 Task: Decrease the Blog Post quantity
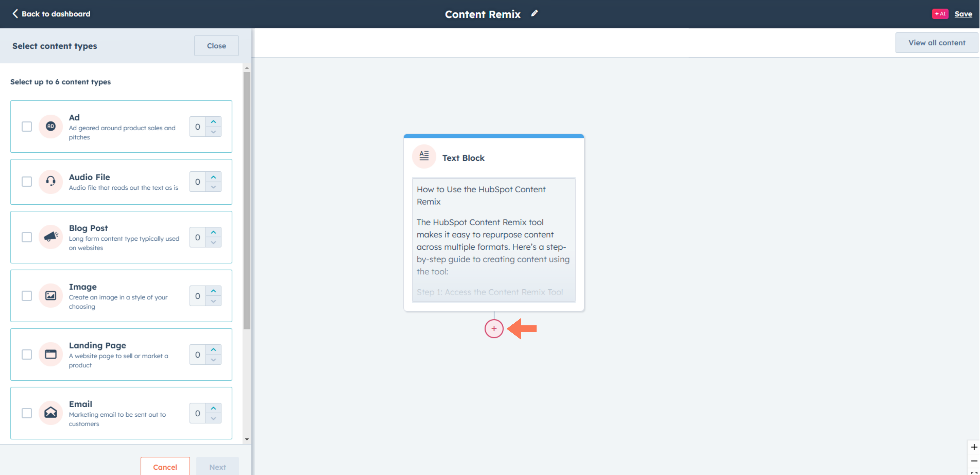coord(213,242)
